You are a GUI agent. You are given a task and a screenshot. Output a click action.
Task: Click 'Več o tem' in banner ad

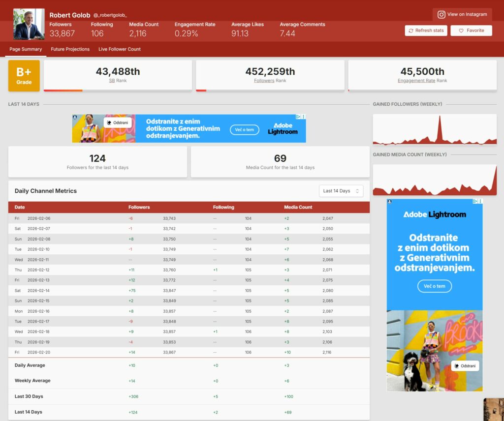tap(245, 130)
